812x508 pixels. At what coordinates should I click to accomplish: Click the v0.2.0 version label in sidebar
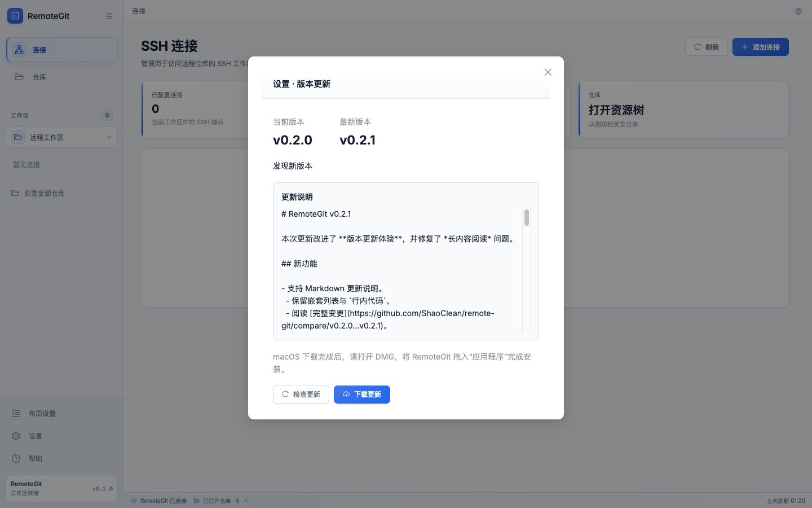pyautogui.click(x=103, y=489)
